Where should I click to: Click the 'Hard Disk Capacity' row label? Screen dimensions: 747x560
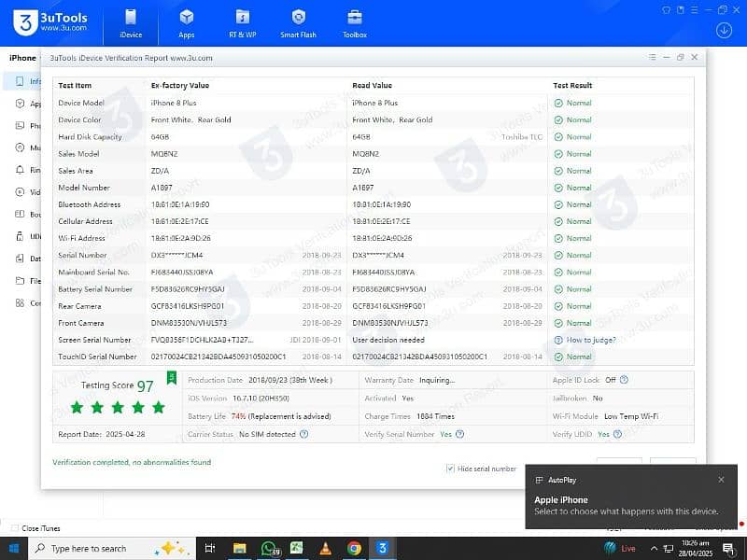pyautogui.click(x=90, y=136)
